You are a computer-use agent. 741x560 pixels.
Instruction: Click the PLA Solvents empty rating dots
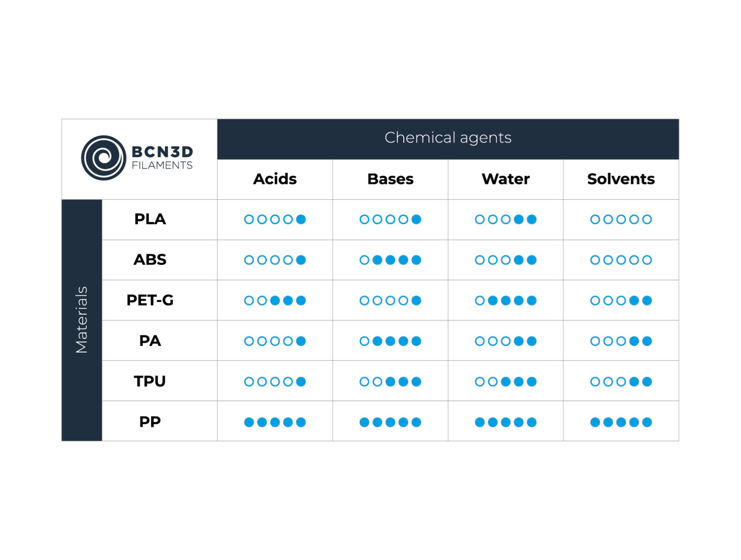click(621, 220)
